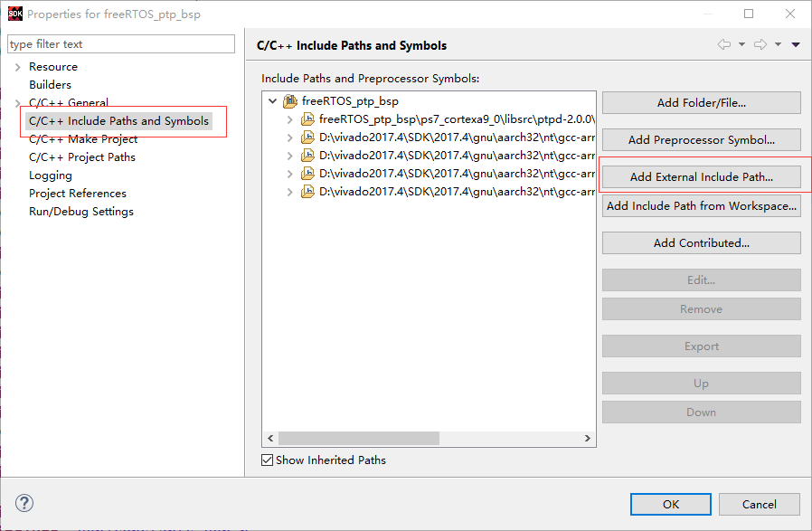
Task: Select C/C++ Project Paths in sidebar
Action: pyautogui.click(x=82, y=157)
